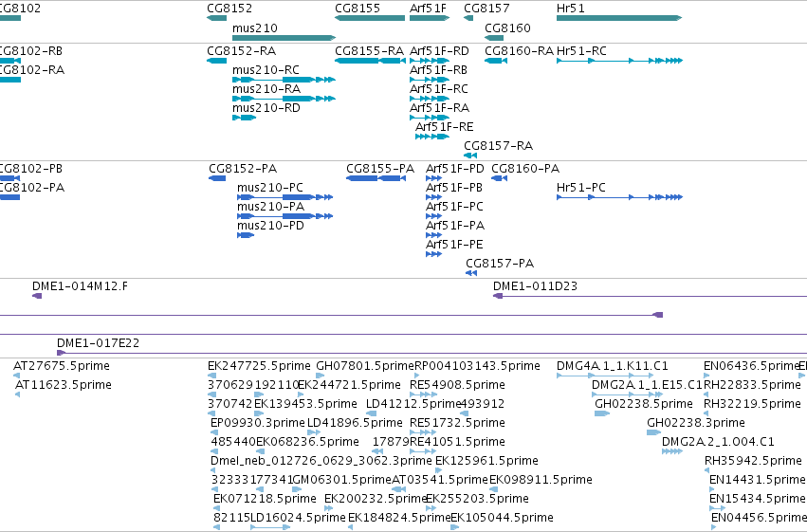Screen dimensions: 807x532
Task: Select transcript CG8152-RA
Action: pos(242,51)
